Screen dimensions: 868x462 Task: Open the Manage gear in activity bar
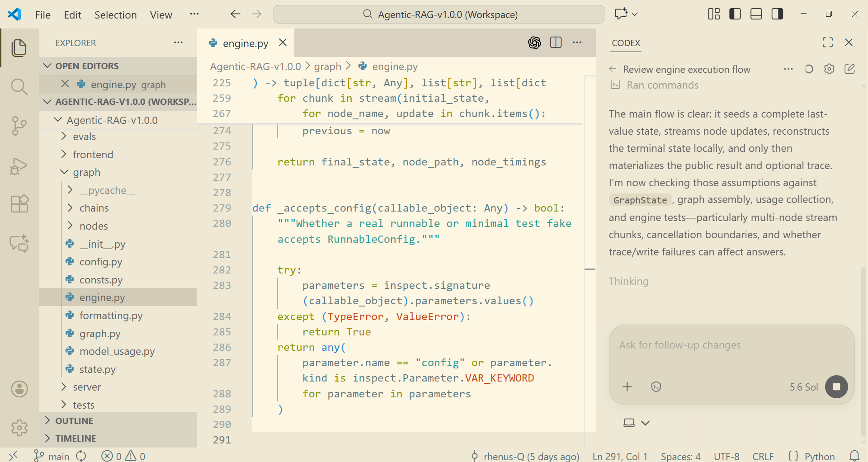coord(19,427)
